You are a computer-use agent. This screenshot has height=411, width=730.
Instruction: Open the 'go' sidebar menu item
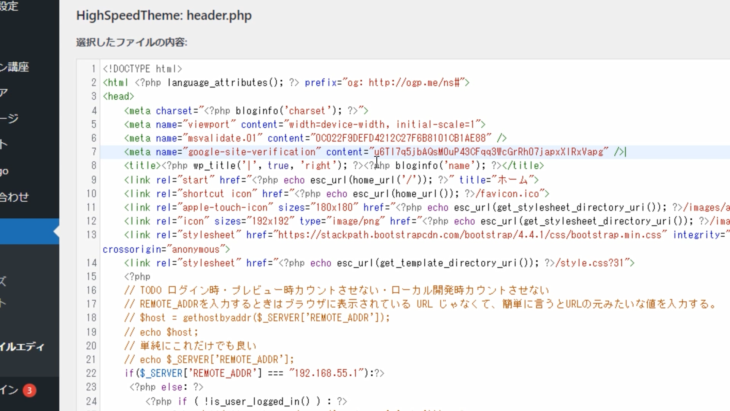point(5,171)
